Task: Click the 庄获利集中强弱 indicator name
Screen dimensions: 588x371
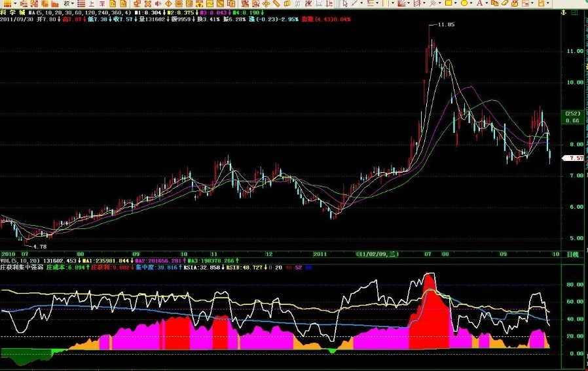Action: point(22,268)
